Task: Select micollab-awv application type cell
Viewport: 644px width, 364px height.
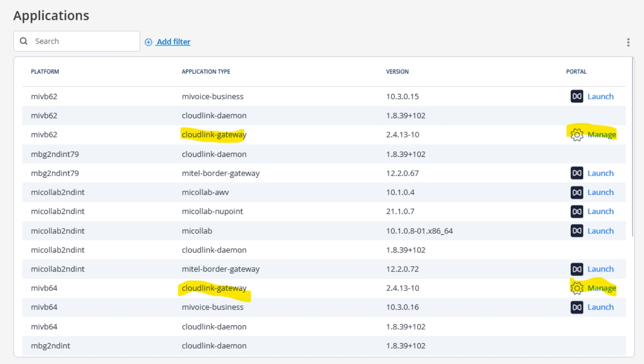Action: click(205, 192)
